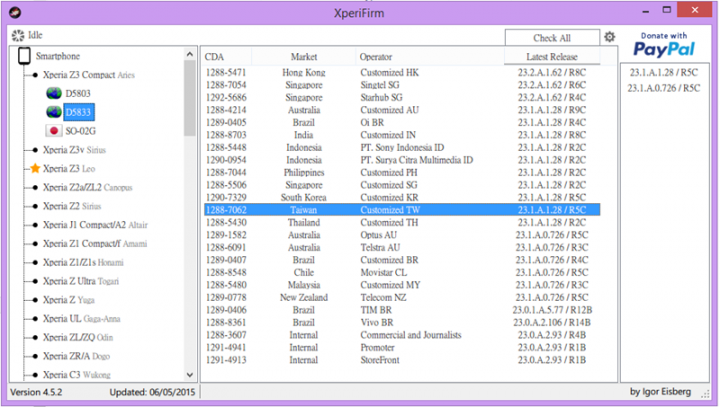The width and height of the screenshot is (720, 407).
Task: Click the Idle spinner status icon
Action: [x=18, y=35]
